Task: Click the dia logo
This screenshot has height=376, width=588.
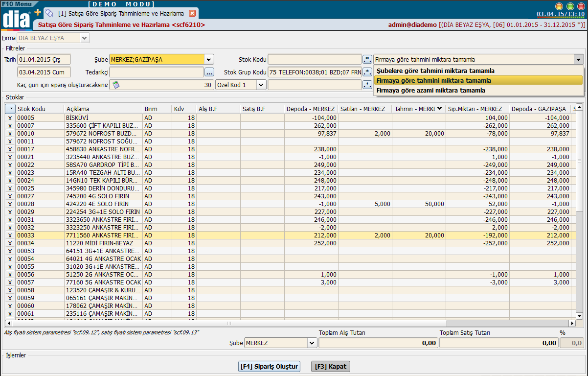Action: tap(17, 19)
